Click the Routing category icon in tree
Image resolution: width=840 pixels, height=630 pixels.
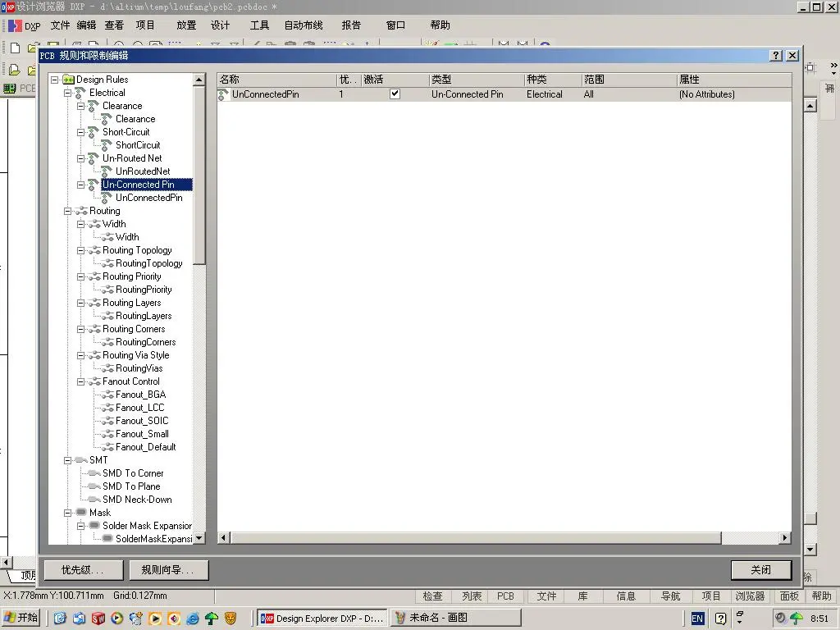click(x=81, y=211)
